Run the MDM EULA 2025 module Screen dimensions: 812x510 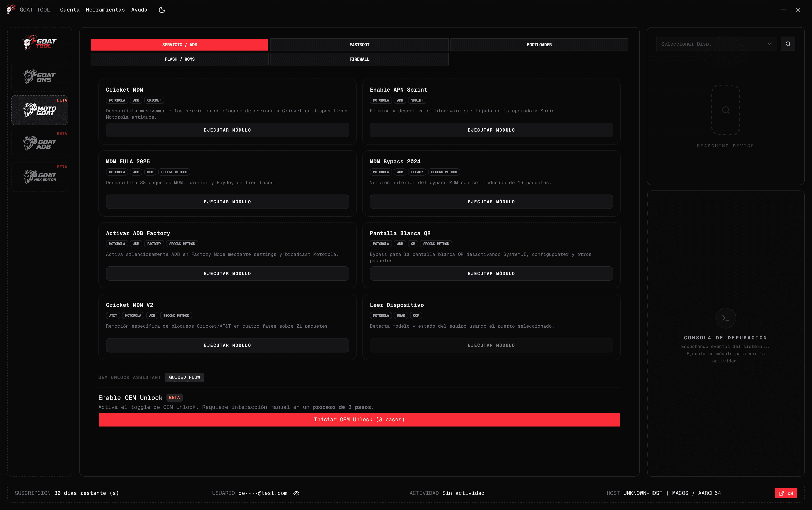pos(227,202)
